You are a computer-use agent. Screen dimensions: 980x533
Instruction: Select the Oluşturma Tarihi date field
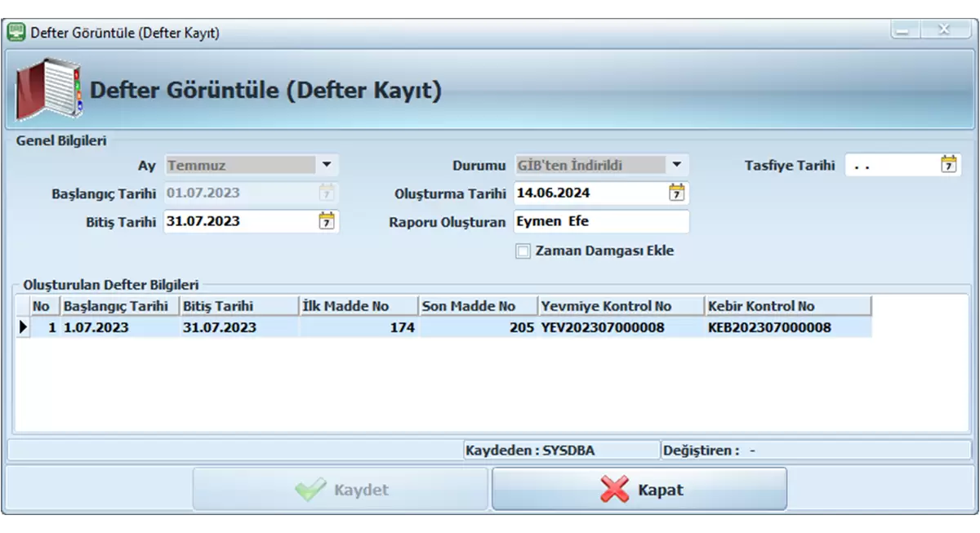click(590, 193)
